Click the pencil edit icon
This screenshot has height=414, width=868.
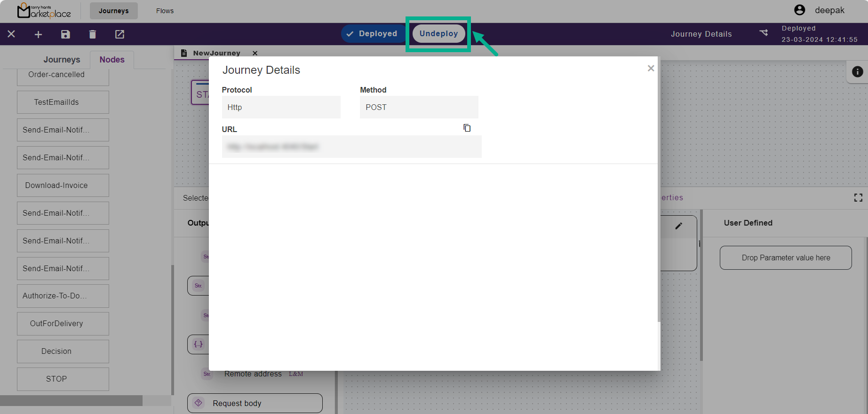(678, 226)
